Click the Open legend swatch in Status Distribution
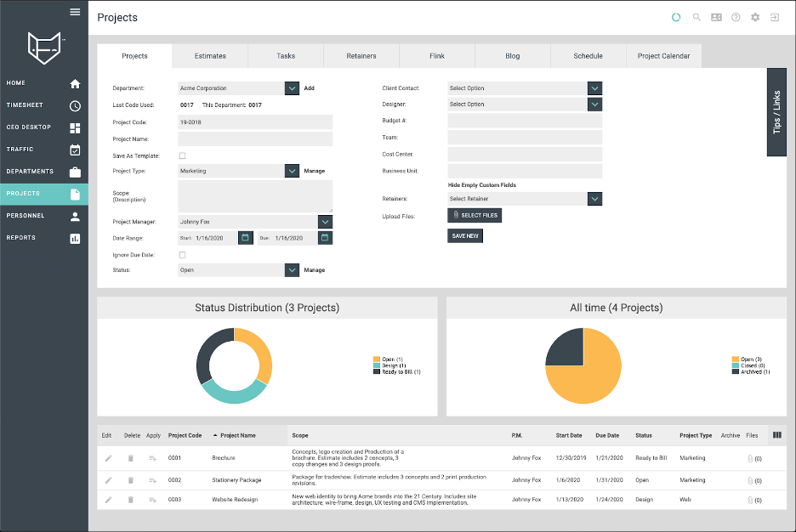Image resolution: width=796 pixels, height=532 pixels. pos(376,359)
